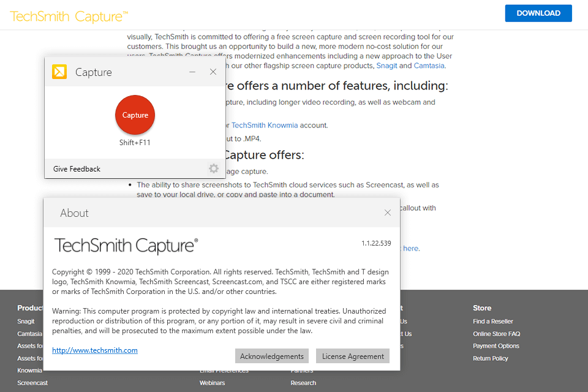Screen dimensions: 588x392
Task: Click Payment Options footer link
Action: [x=496, y=346]
